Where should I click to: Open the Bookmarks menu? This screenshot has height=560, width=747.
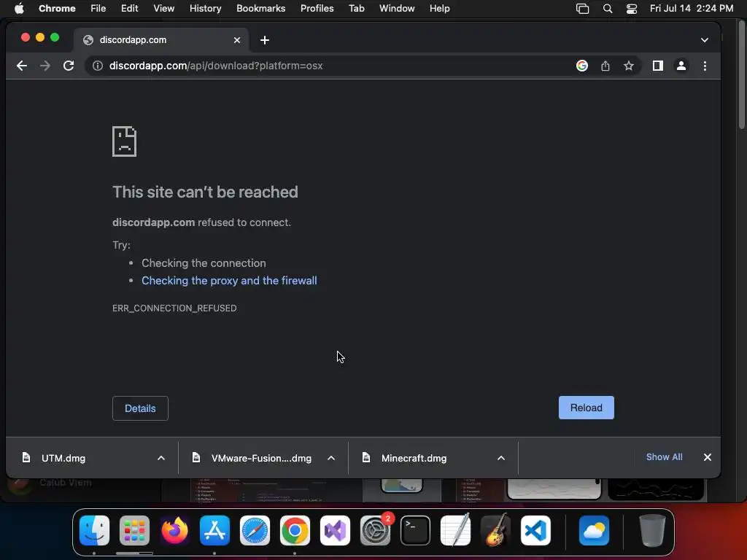click(x=260, y=9)
